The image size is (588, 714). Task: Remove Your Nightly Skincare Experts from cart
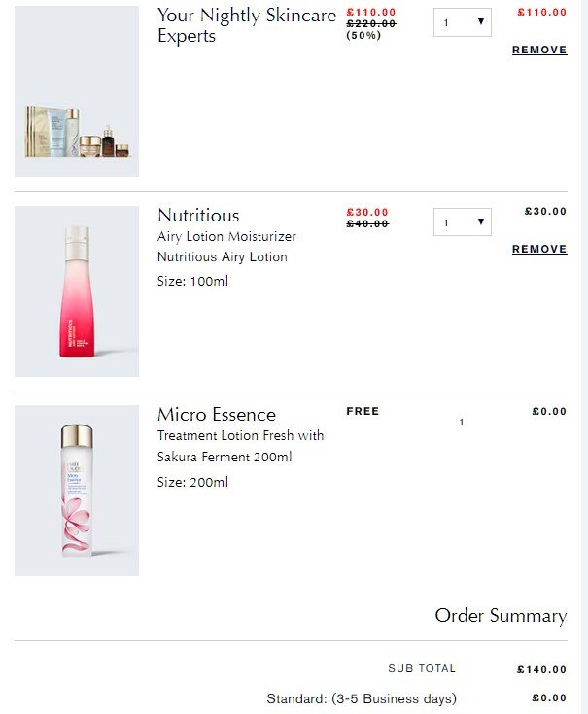[x=538, y=50]
